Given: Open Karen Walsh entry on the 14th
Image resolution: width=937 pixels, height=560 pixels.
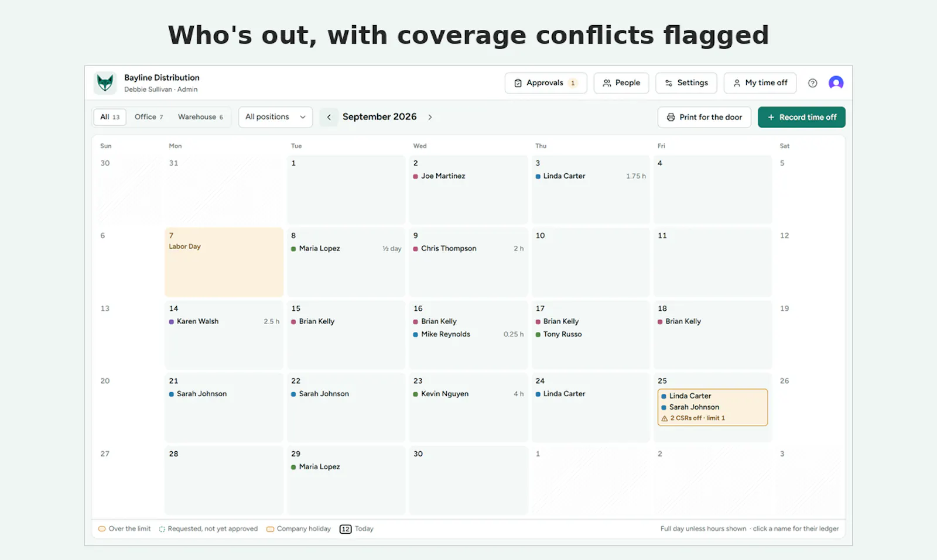Looking at the screenshot, I should click(x=224, y=322).
